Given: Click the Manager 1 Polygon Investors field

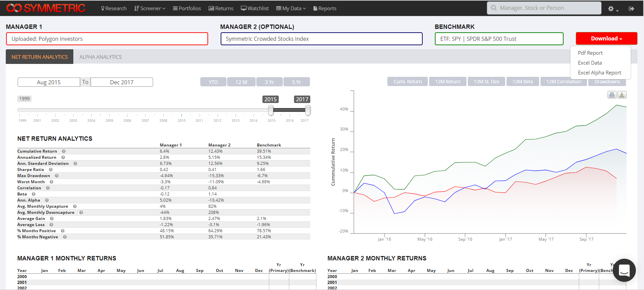Looking at the screenshot, I should point(107,39).
